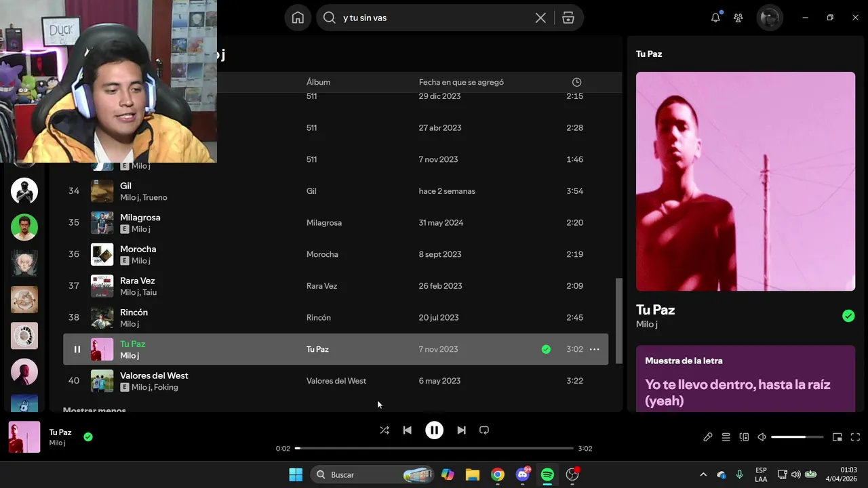Clear the search field text
Image resolution: width=868 pixels, height=488 pixels.
540,18
